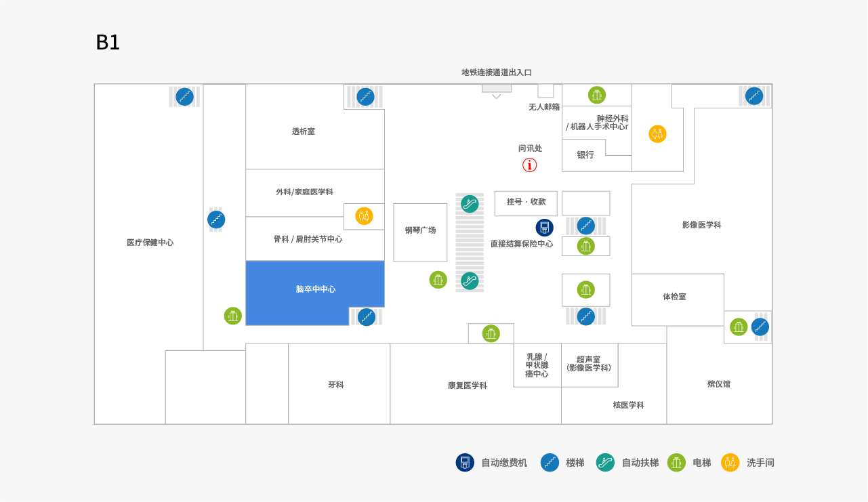Image resolution: width=868 pixels, height=502 pixels.
Task: Click the restroom icon right of 神经外科
Action: [x=657, y=134]
